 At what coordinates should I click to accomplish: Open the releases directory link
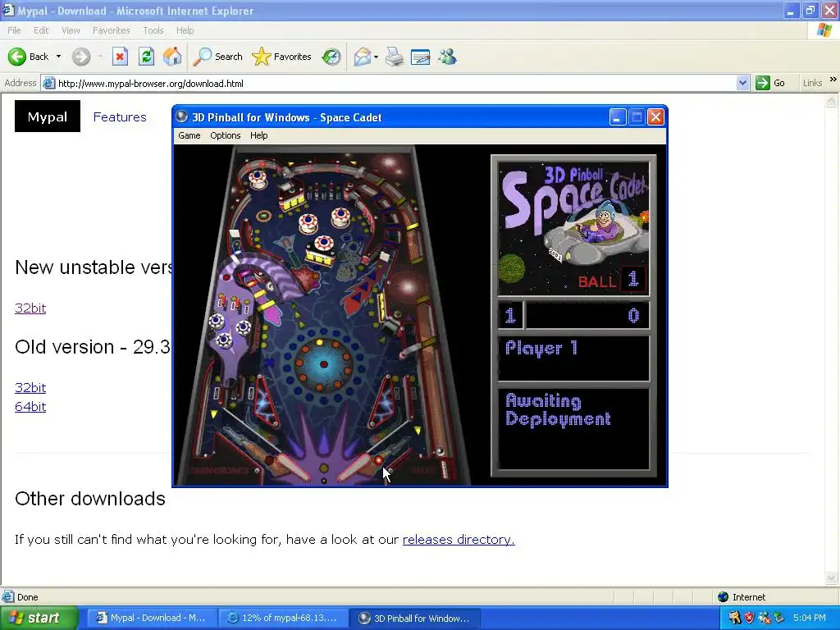click(459, 540)
